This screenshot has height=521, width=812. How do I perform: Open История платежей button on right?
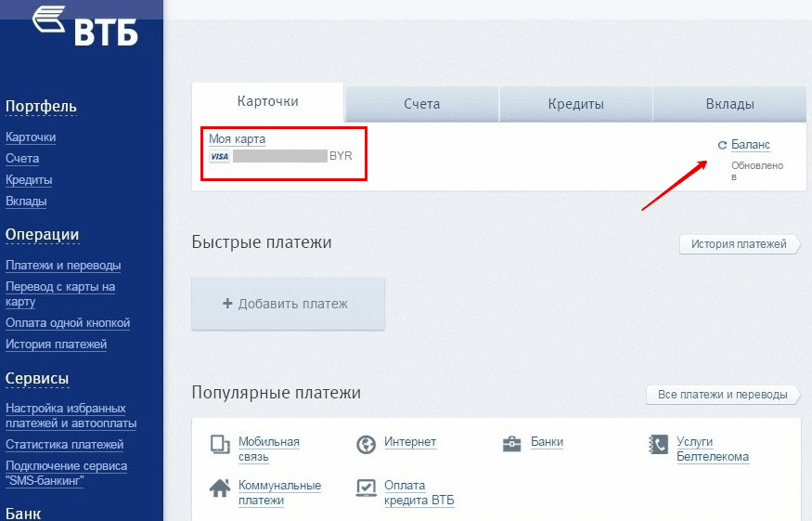pyautogui.click(x=739, y=244)
